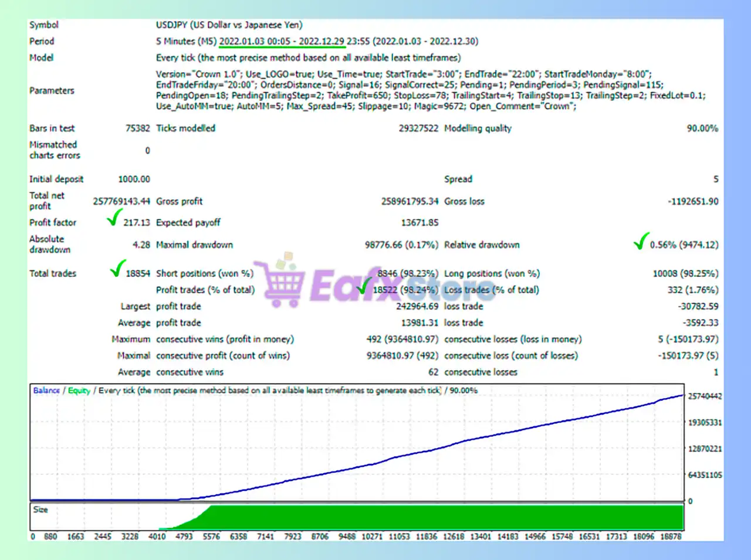Click the Modelling quality 90.00% value

(702, 128)
